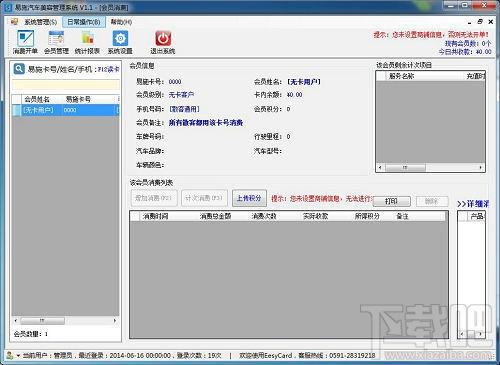Open the 消费开单 toolbar icon
500x365 pixels.
coord(25,42)
